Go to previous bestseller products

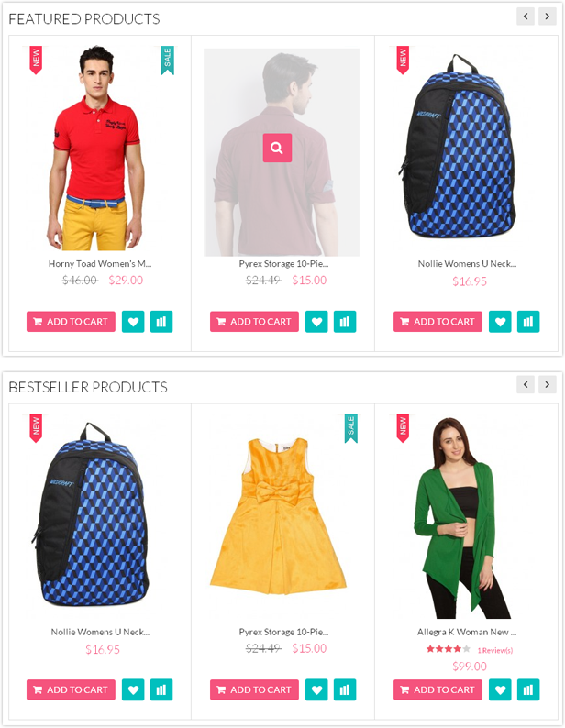click(x=526, y=384)
